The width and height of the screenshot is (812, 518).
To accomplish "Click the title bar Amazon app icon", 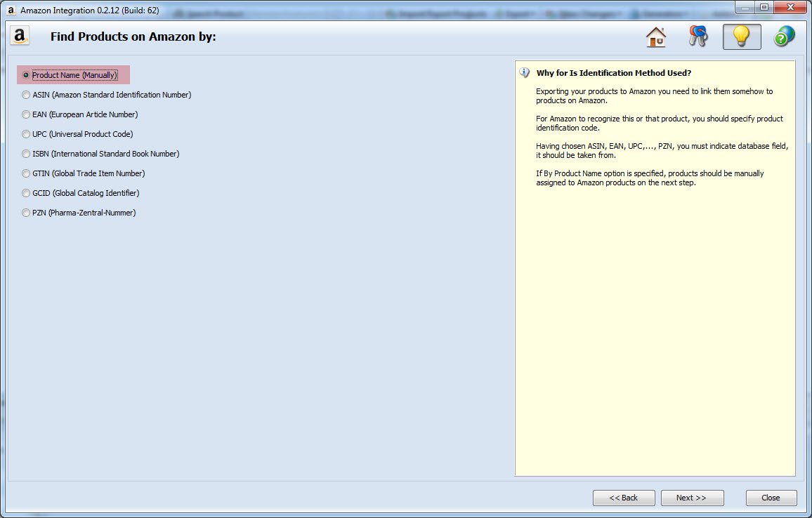I will [x=11, y=10].
